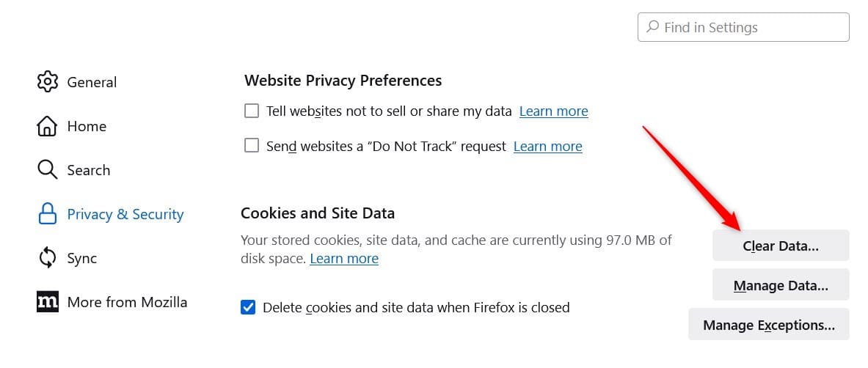This screenshot has height=368, width=868.
Task: Open the Manage Data... dialog
Action: (x=781, y=285)
